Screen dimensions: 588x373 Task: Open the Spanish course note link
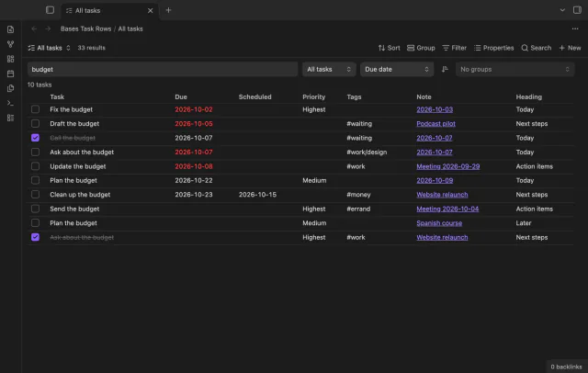click(x=439, y=223)
